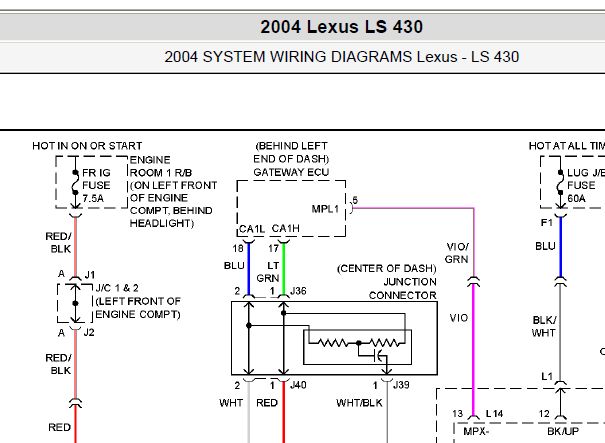Image resolution: width=605 pixels, height=443 pixels.
Task: Click the "2004 SYSTEM WIRING DIAGRAMS Lexus - LS 430" subtitle
Action: 341,57
